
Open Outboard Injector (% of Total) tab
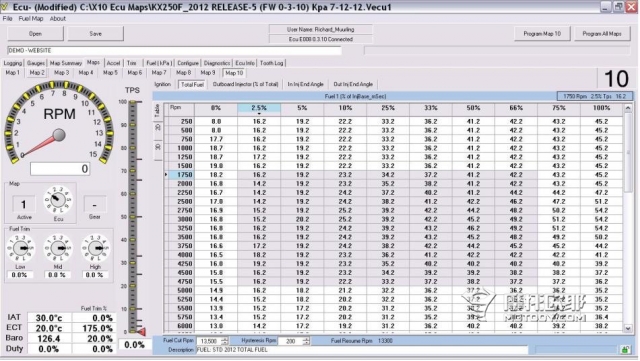245,84
